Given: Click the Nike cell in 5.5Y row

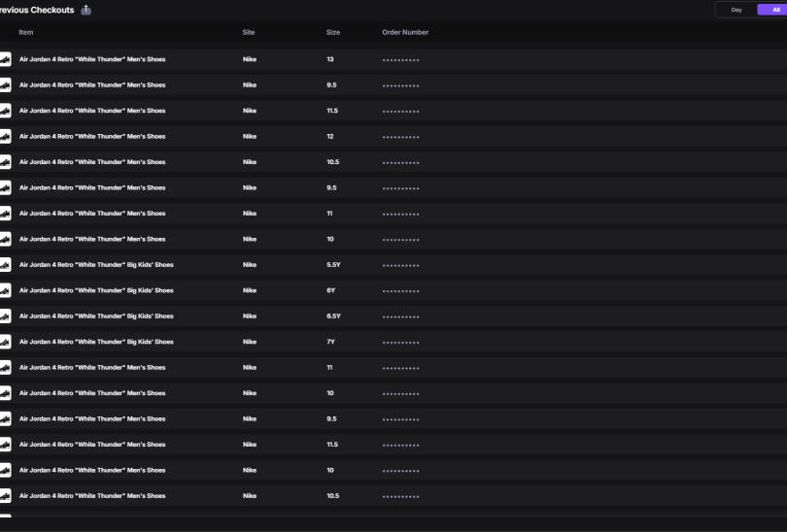Looking at the screenshot, I should coord(250,265).
